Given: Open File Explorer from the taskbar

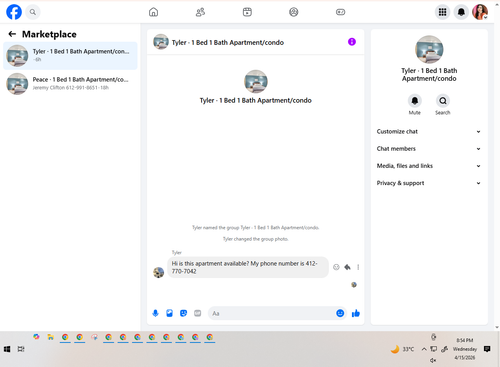Looking at the screenshot, I should (50, 337).
